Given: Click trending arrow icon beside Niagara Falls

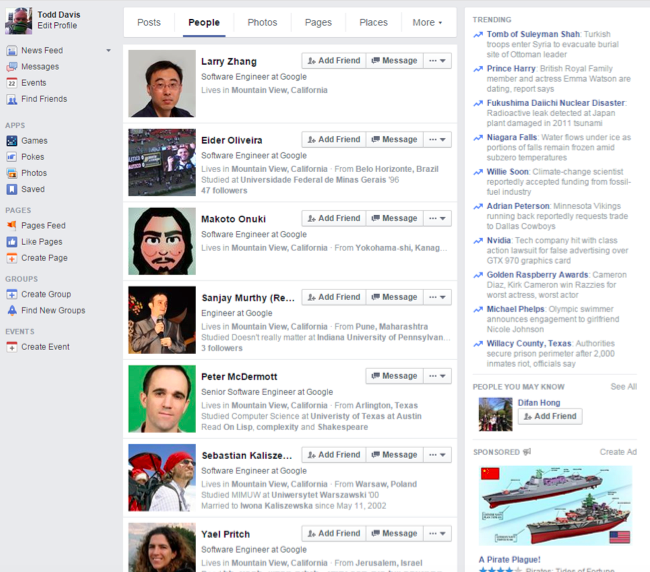Looking at the screenshot, I should (x=478, y=138).
